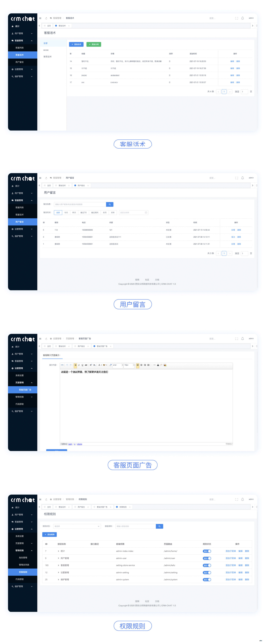Expand 客服管理 row in rules table
This screenshot has width=264, height=644.
point(59,565)
